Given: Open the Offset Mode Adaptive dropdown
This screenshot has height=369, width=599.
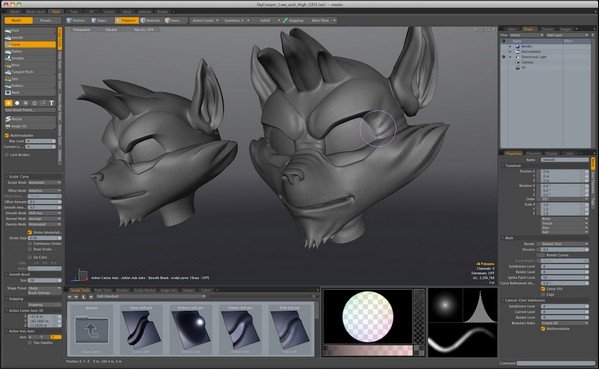Looking at the screenshot, I should [45, 190].
